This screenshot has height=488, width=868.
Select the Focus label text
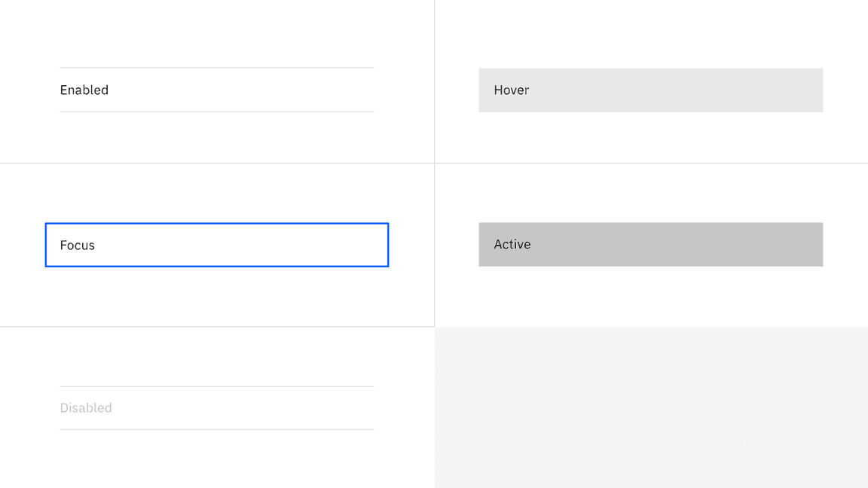tap(78, 245)
